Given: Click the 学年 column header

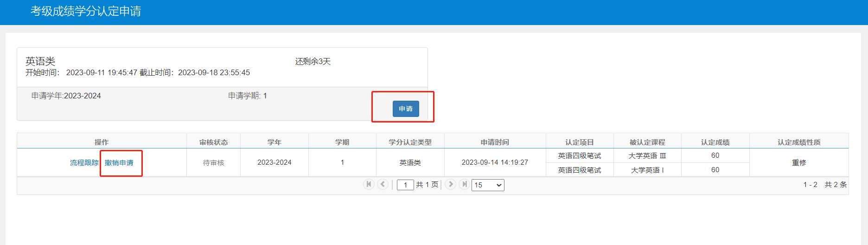Looking at the screenshot, I should tap(274, 142).
